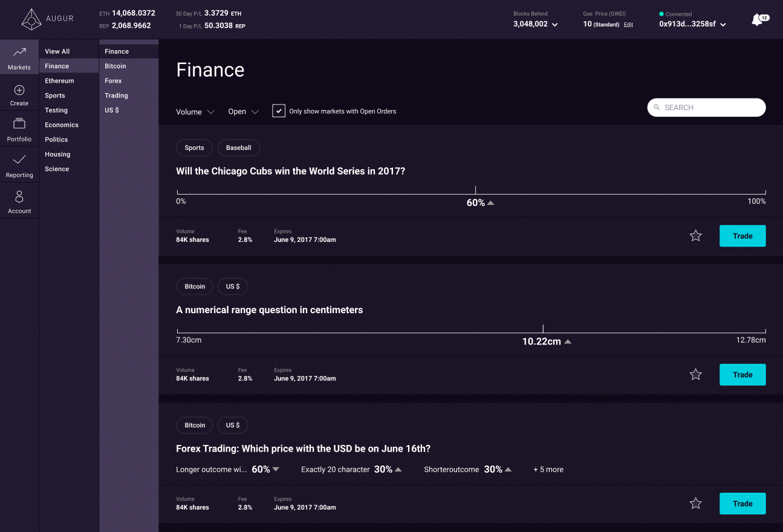Click inside the search field

coord(707,107)
